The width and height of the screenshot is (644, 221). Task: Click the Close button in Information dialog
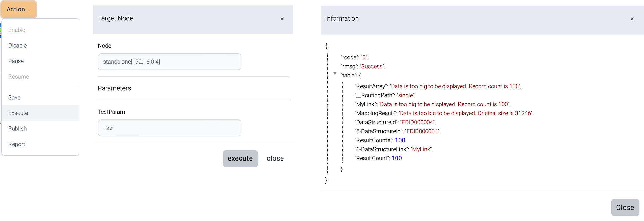click(625, 208)
